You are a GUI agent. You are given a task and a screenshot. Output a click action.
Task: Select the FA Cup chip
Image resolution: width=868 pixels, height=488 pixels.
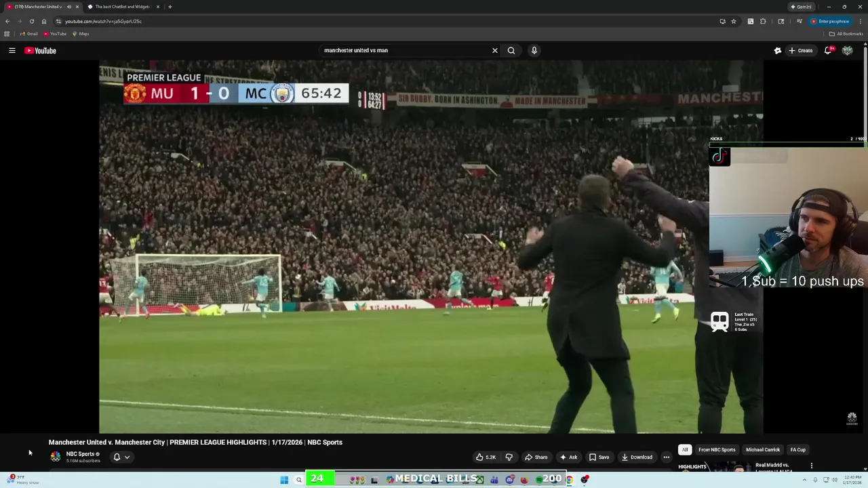797,449
